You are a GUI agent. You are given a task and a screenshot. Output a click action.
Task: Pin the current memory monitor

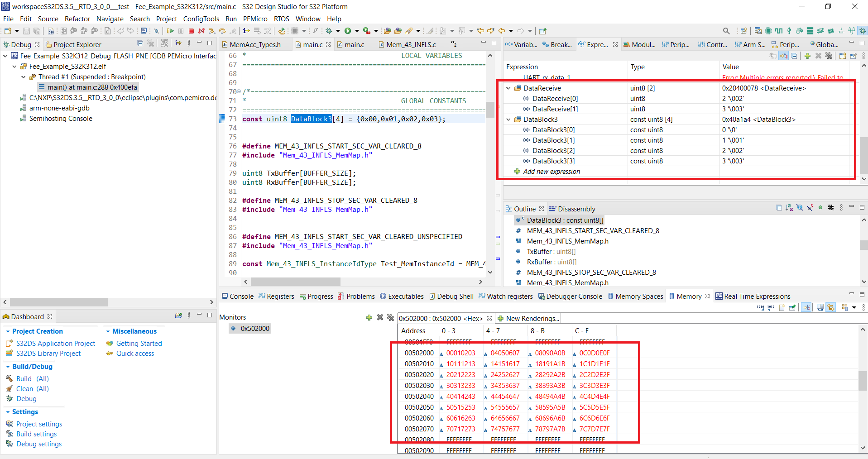[x=792, y=307]
